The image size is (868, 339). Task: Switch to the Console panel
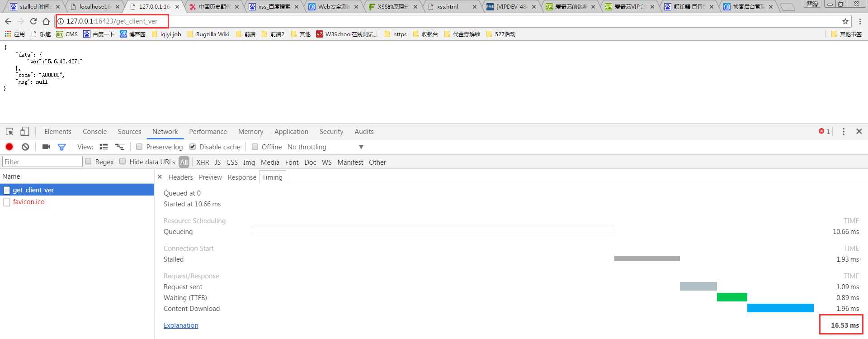(x=94, y=132)
